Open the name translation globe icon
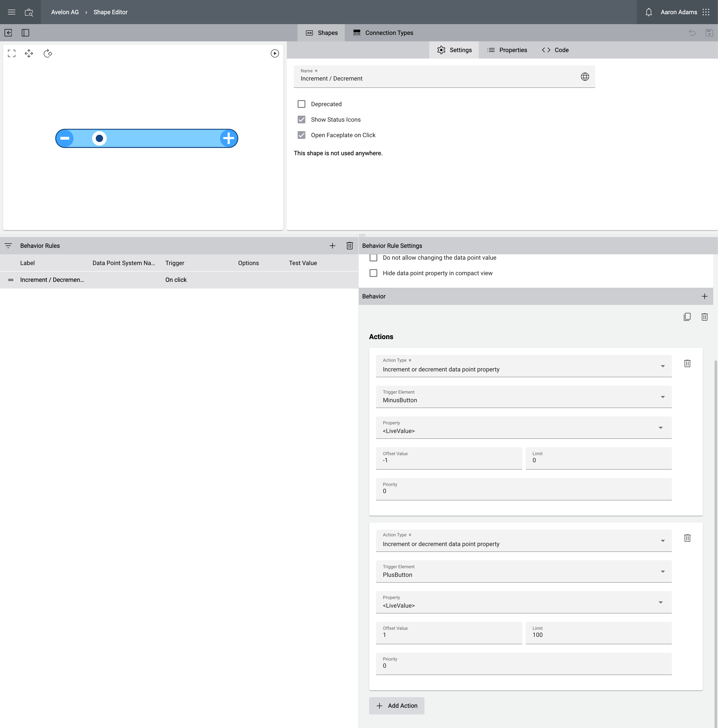Image resolution: width=718 pixels, height=728 pixels. click(584, 77)
